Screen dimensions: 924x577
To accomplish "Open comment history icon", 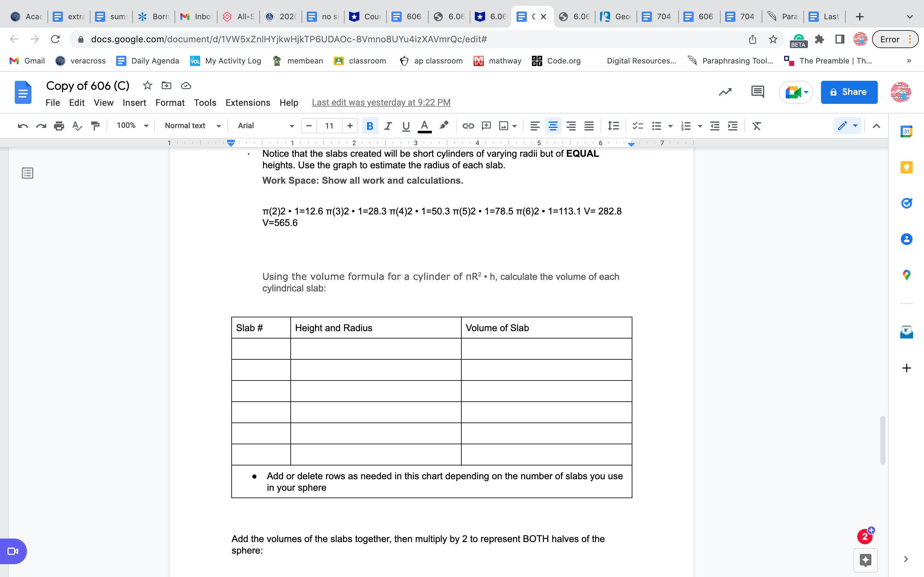I will [x=757, y=92].
